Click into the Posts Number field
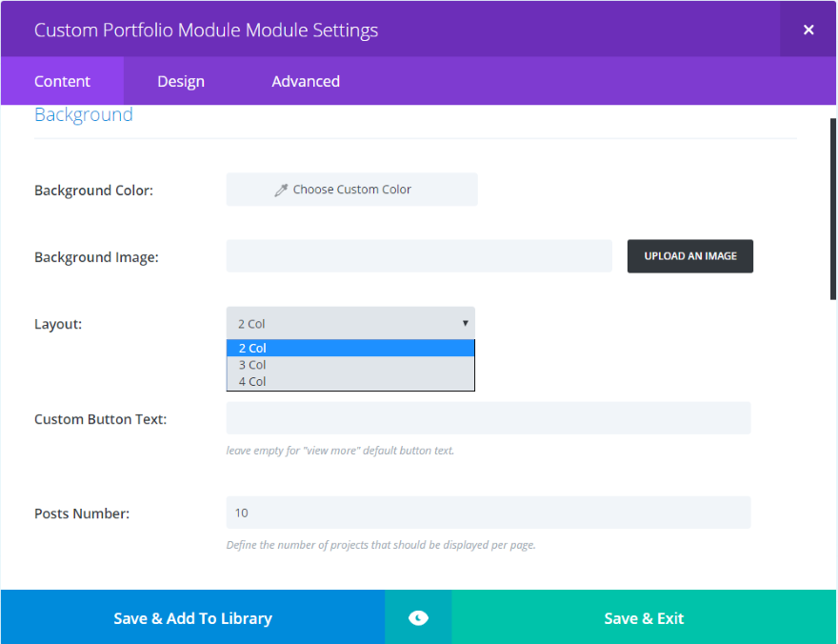The height and width of the screenshot is (644, 838). [x=488, y=513]
